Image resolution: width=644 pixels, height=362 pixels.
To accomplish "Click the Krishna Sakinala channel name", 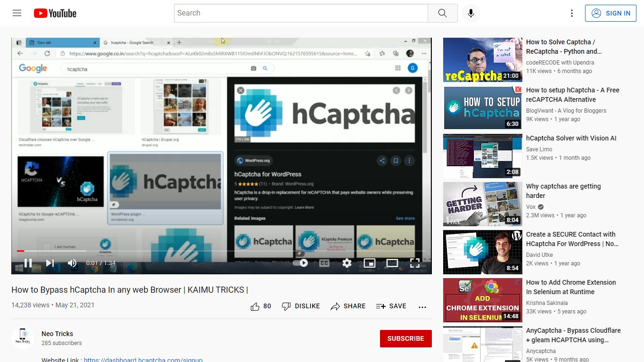I will pyautogui.click(x=547, y=303).
